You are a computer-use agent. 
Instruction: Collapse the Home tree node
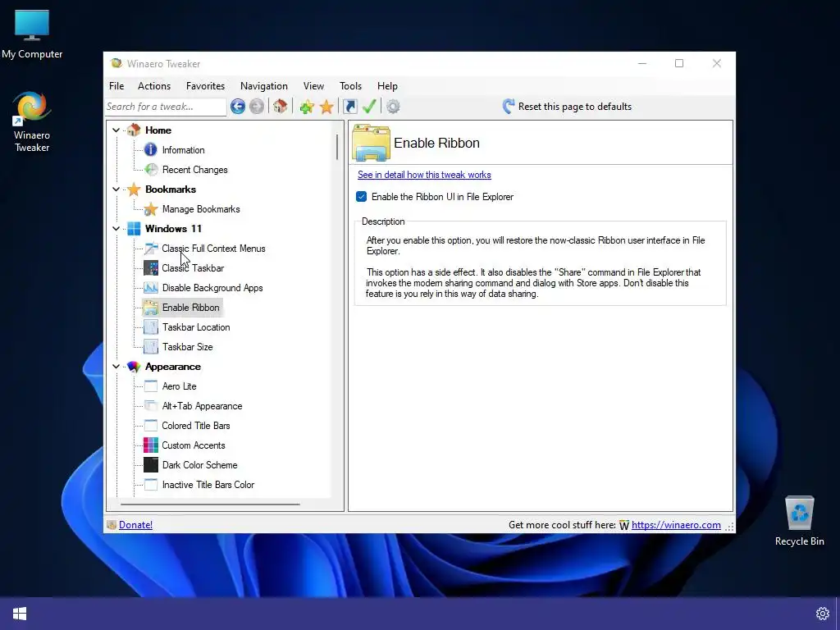(x=116, y=130)
